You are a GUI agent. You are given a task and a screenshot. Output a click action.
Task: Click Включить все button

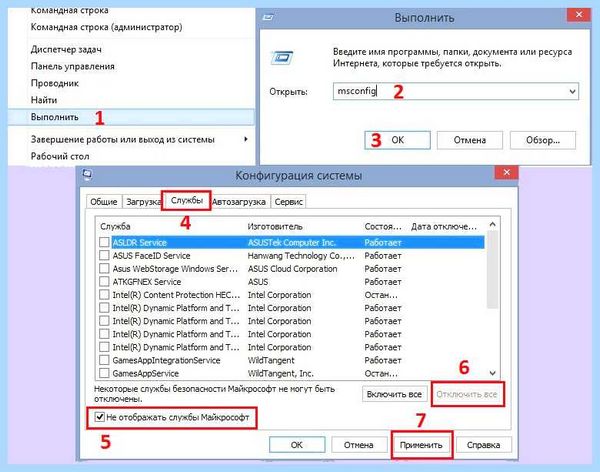(394, 394)
